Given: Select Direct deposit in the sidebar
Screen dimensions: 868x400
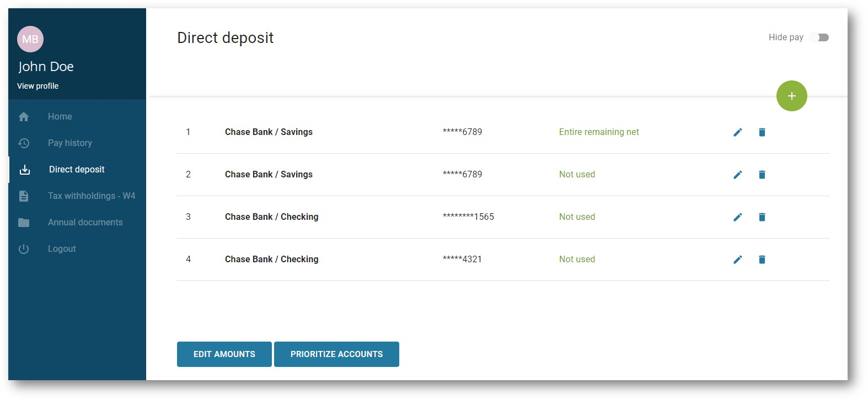Looking at the screenshot, I should click(76, 170).
